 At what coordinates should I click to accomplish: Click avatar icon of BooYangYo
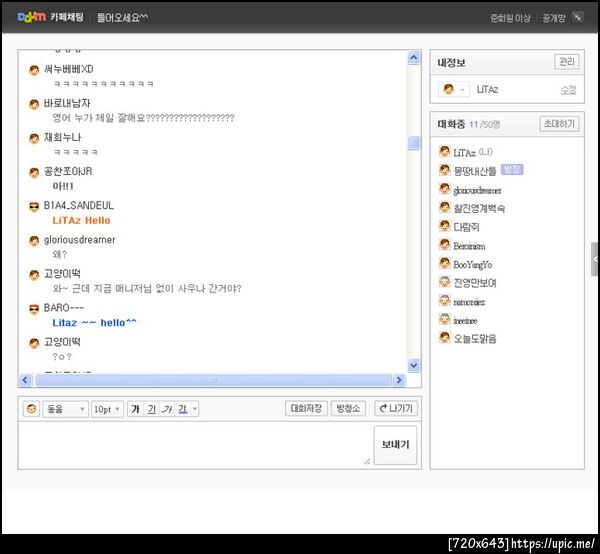click(x=444, y=263)
